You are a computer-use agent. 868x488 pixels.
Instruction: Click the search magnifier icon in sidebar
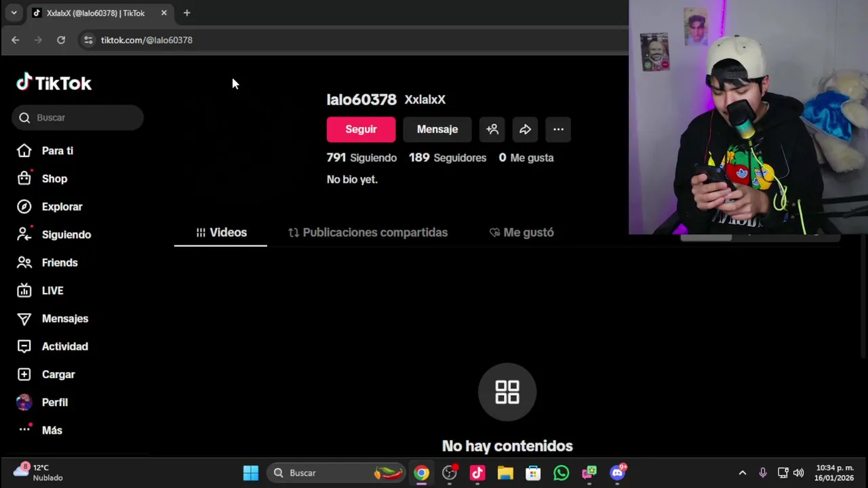click(24, 118)
